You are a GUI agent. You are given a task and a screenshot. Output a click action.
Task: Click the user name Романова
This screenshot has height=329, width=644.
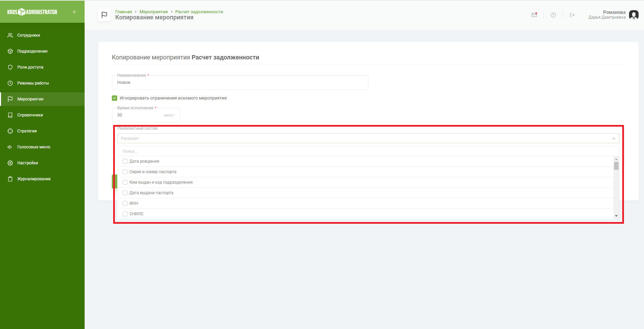[614, 12]
